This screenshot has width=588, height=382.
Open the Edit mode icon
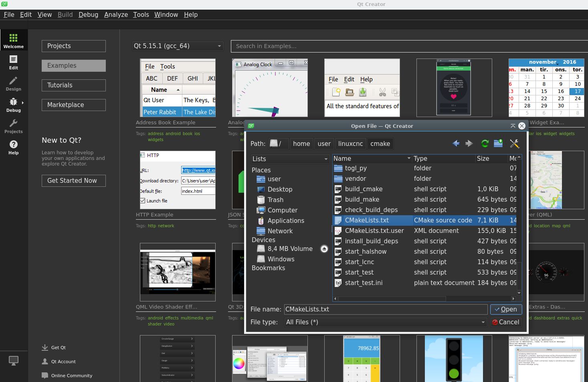pos(13,59)
